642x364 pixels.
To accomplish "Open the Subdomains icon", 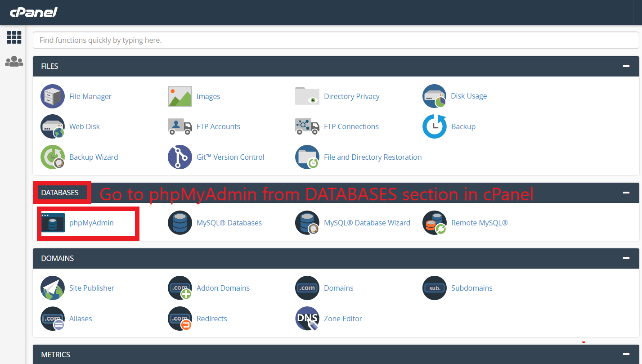I will (x=435, y=288).
